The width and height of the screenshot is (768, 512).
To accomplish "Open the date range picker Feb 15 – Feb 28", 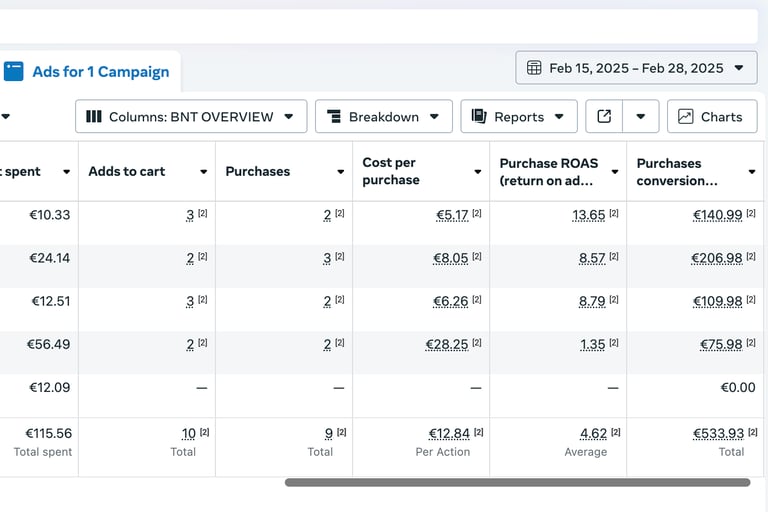I will [636, 68].
